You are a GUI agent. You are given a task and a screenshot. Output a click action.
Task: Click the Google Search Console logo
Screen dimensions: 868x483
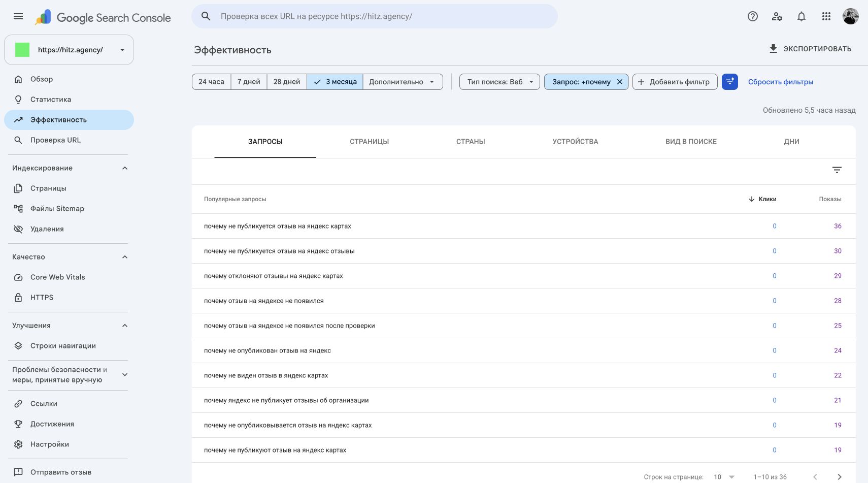(x=103, y=17)
